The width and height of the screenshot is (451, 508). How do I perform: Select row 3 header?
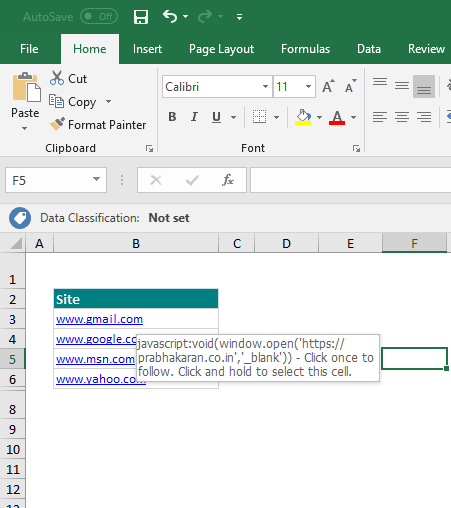12,319
